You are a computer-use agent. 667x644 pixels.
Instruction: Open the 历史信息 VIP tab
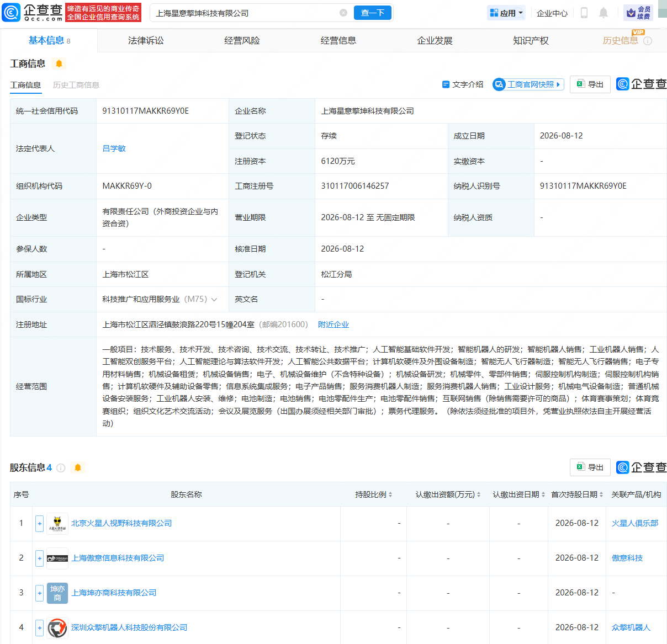pos(621,41)
